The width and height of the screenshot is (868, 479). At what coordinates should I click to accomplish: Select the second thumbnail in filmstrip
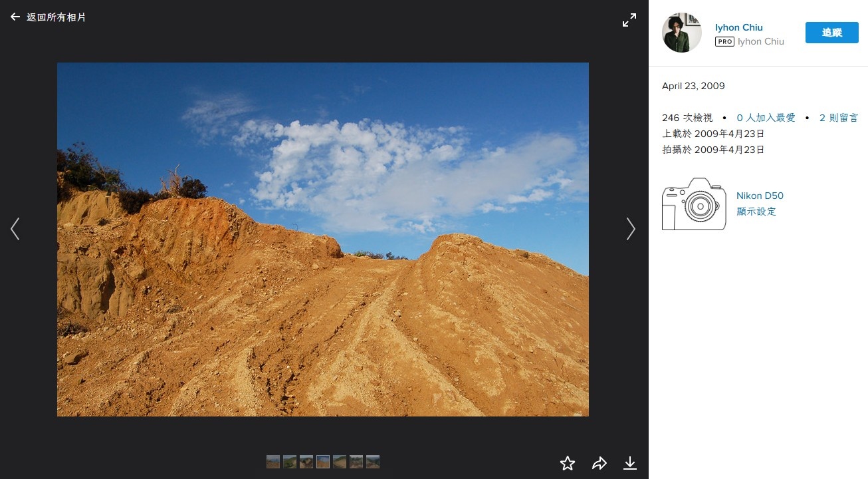tap(290, 462)
